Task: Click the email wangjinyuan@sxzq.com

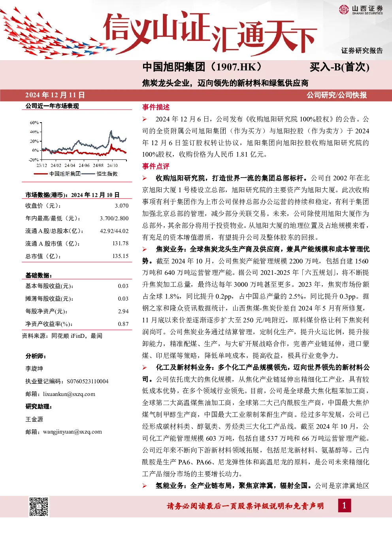Action: click(72, 432)
